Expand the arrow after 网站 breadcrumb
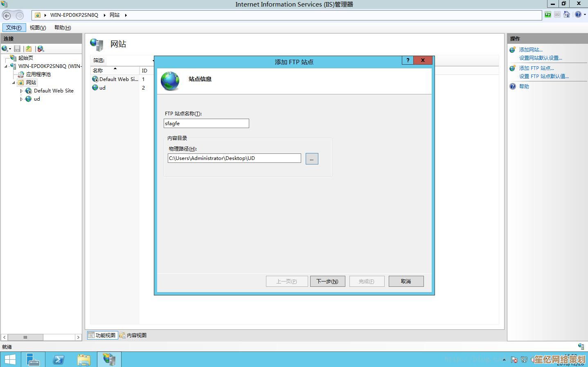The image size is (588, 367). [x=126, y=15]
